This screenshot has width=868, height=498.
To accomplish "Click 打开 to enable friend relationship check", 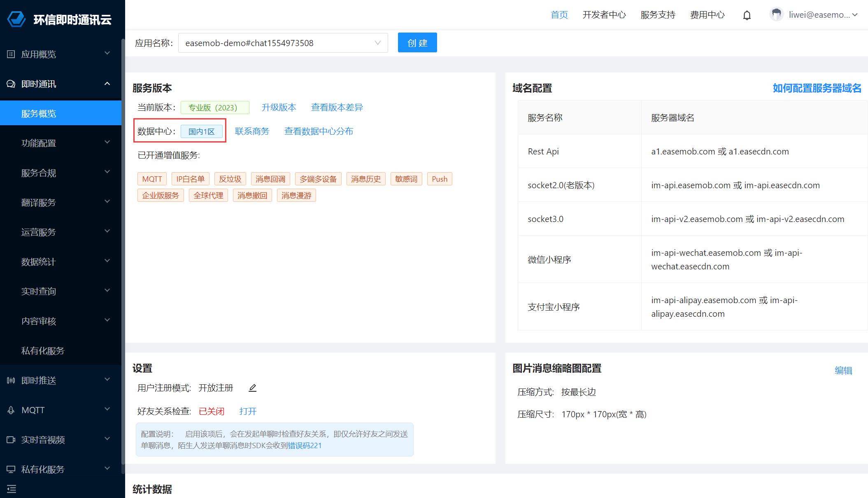I will (248, 411).
